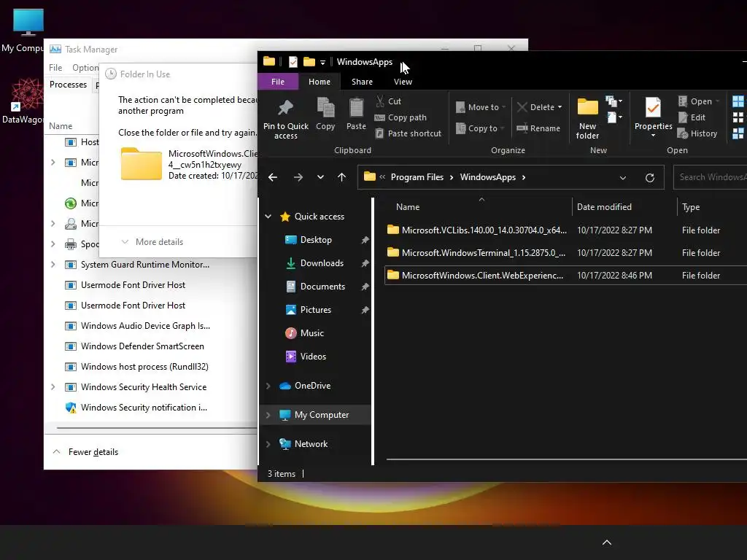Open the Open button in ribbon

(698, 101)
